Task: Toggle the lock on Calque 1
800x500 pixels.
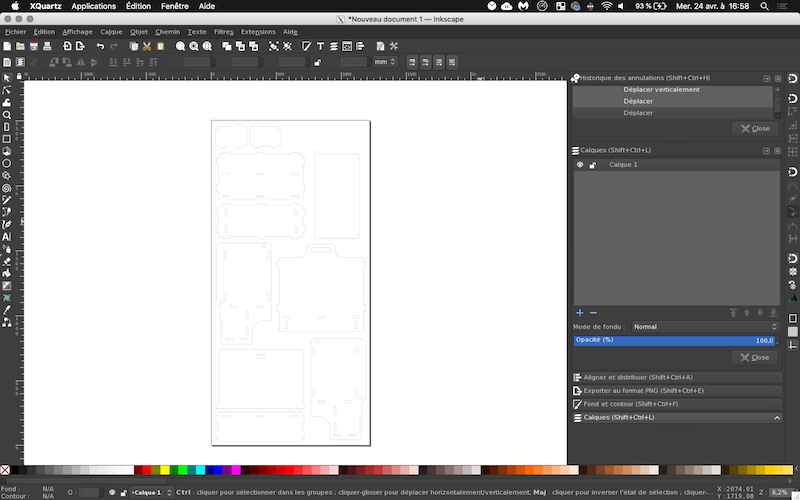Action: (592, 164)
